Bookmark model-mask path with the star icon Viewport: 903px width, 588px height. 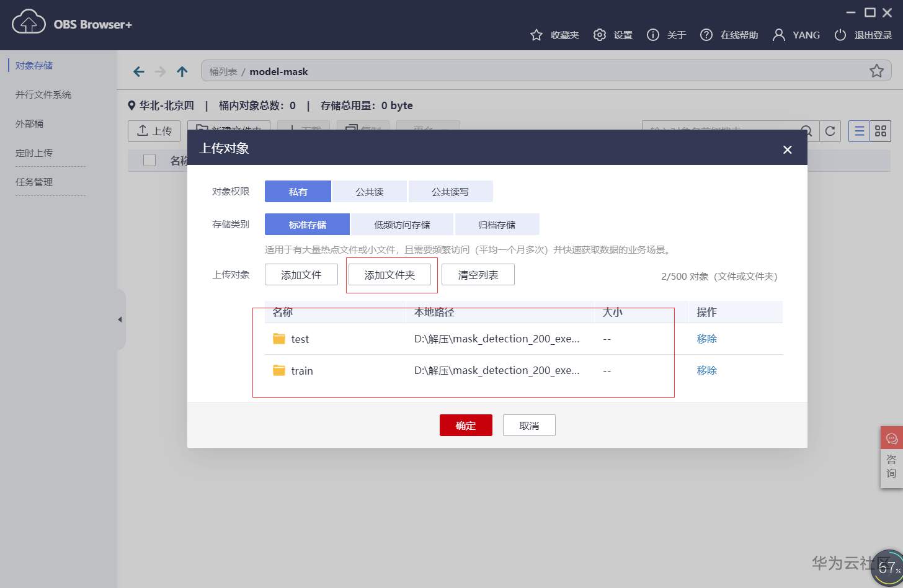tap(876, 71)
